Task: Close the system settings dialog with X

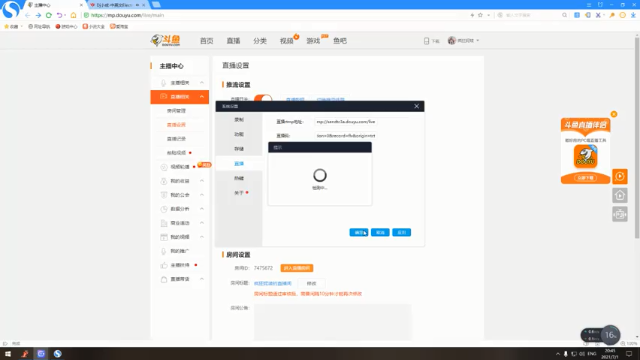Action: [416, 106]
